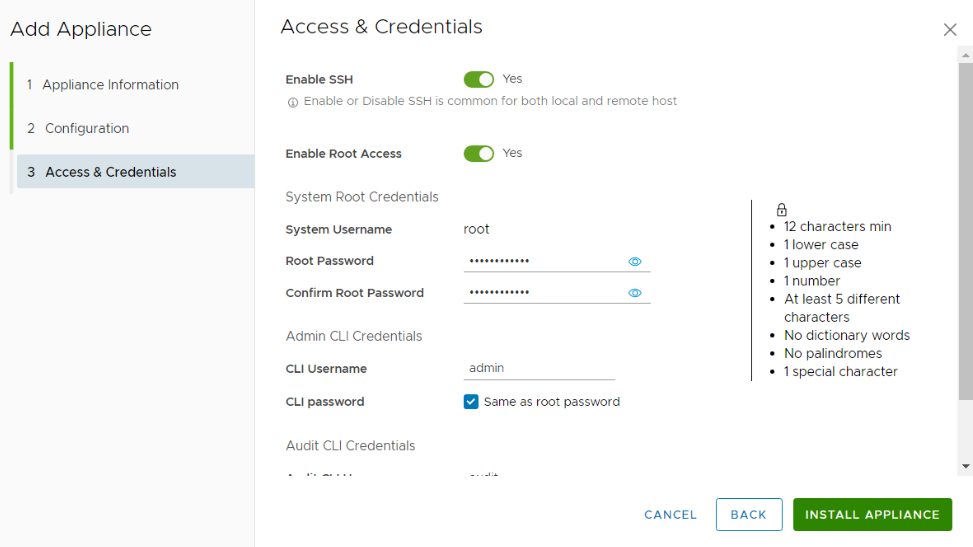Image resolution: width=973 pixels, height=547 pixels.
Task: Show the Root Password via eye icon
Action: coord(634,262)
